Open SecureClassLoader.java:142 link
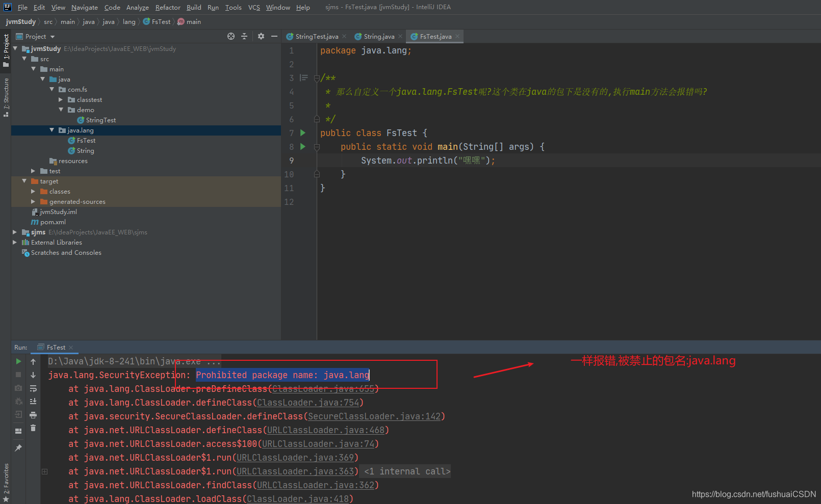821x504 pixels. 374,416
